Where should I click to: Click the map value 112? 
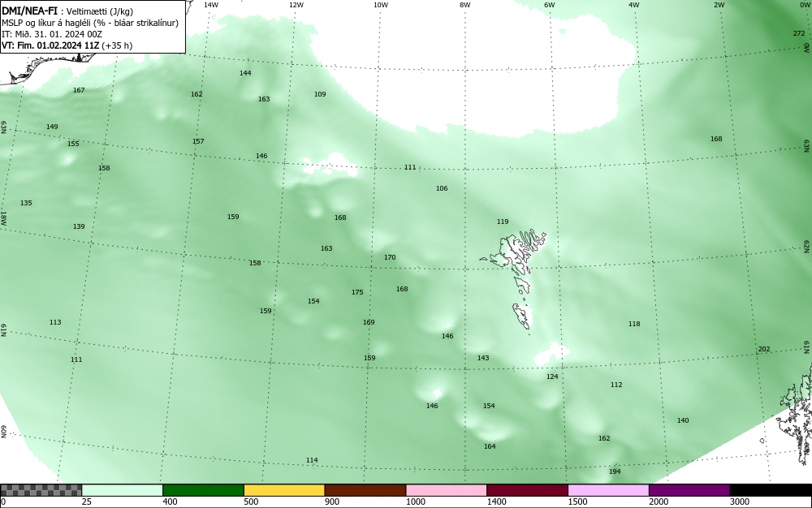point(616,385)
